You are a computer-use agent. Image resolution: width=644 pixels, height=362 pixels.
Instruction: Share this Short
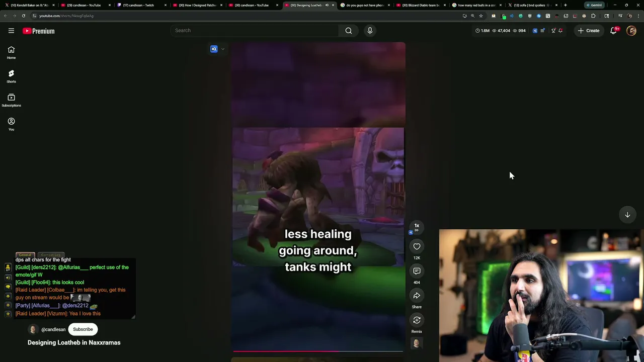[x=417, y=296]
